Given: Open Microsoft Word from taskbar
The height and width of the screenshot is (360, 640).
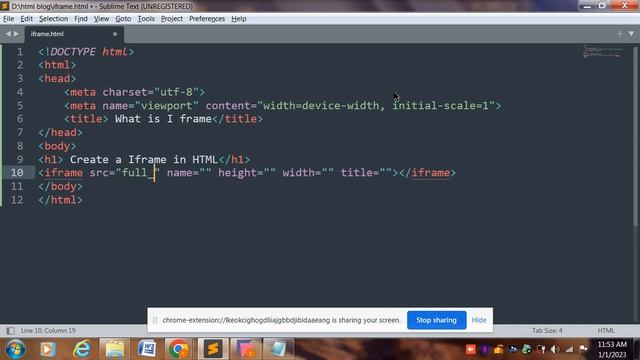Looking at the screenshot, I should [147, 349].
